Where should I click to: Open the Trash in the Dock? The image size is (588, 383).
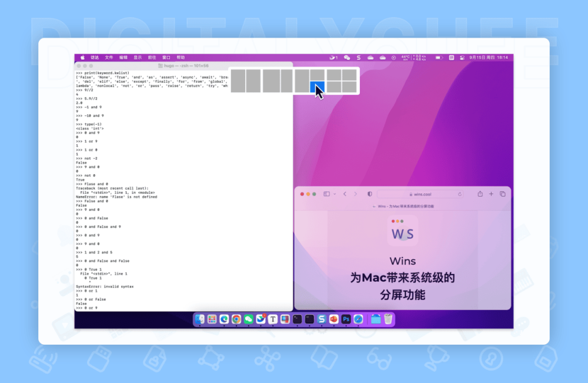(388, 319)
